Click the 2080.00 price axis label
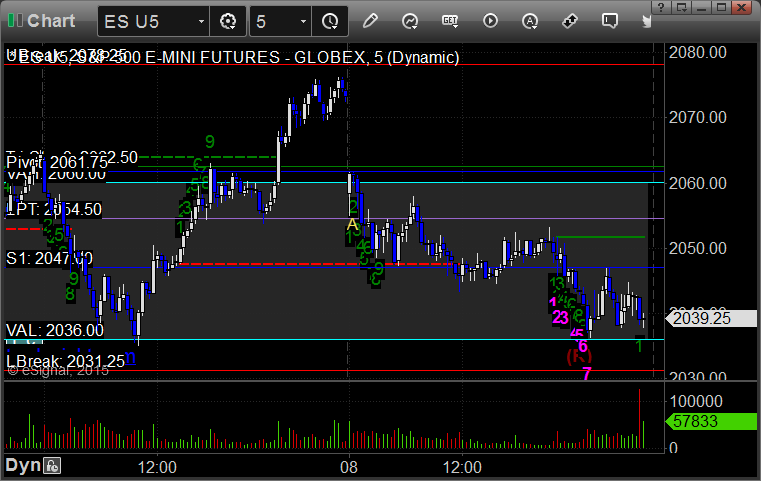 click(697, 52)
